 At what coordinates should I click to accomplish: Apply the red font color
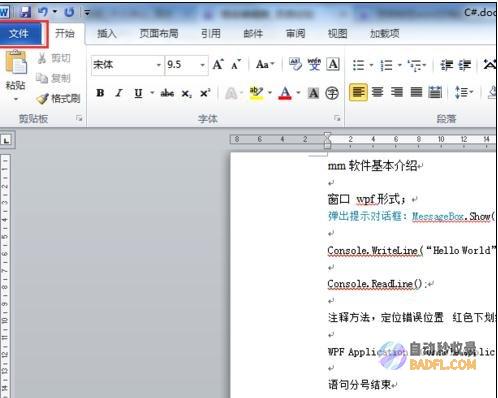(285, 93)
